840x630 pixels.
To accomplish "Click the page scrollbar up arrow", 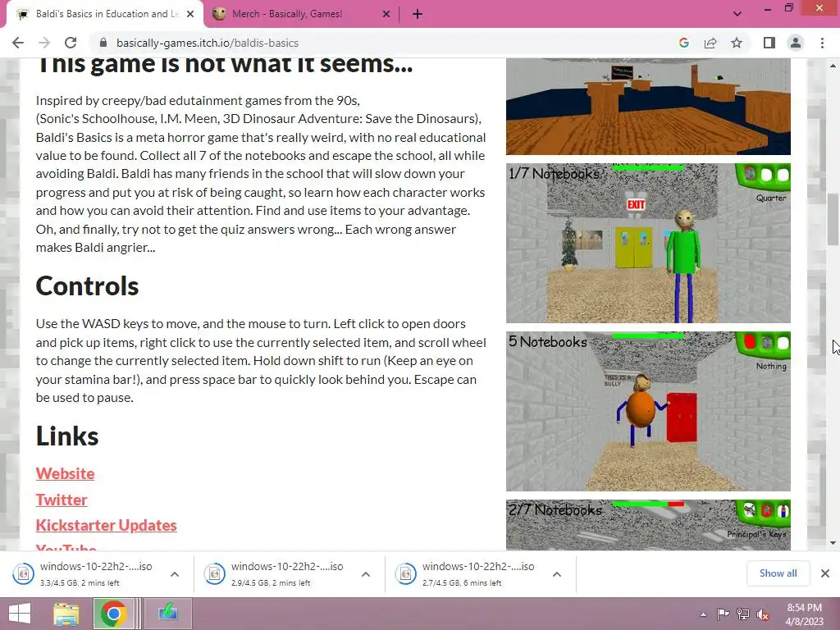I will pyautogui.click(x=833, y=66).
